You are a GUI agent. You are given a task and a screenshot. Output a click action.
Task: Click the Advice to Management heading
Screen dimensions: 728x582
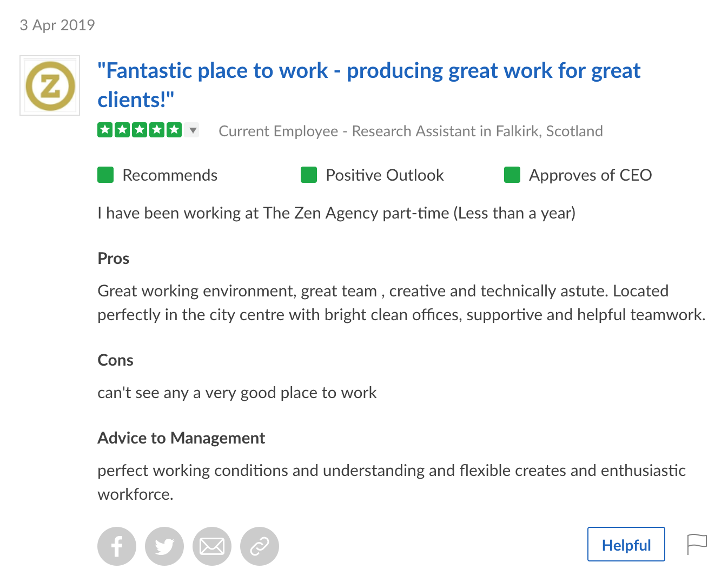coord(181,438)
